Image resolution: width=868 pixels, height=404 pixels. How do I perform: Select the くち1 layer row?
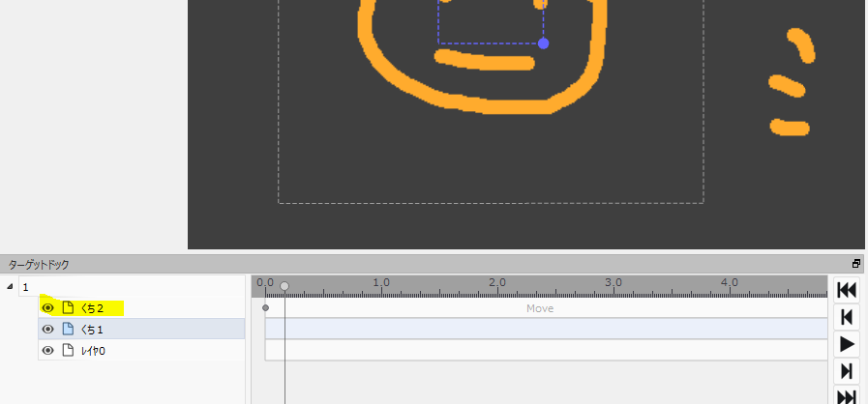(141, 330)
